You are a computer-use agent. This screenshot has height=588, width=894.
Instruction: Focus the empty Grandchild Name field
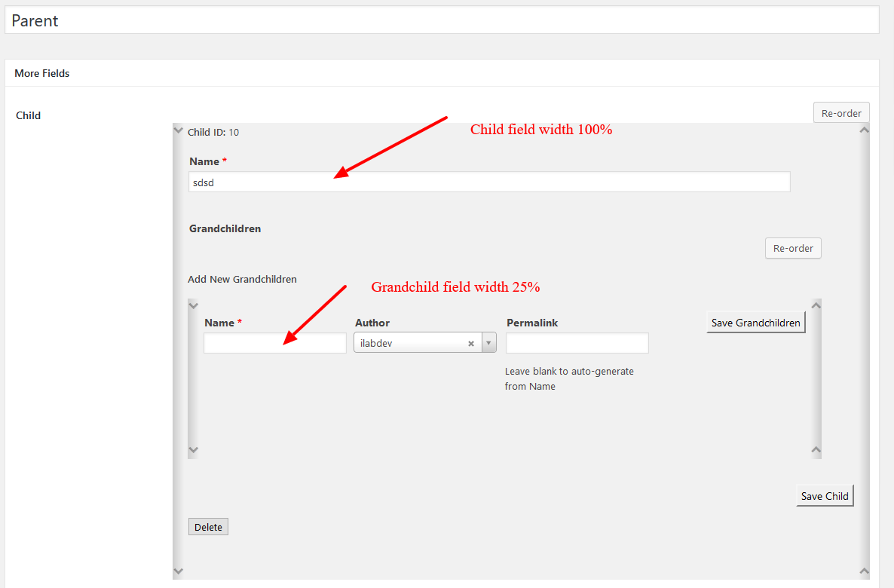[x=274, y=344]
